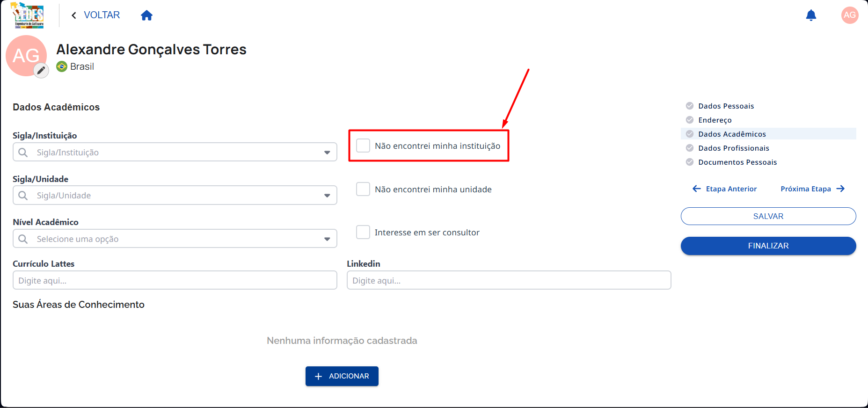Viewport: 868px width, 408px height.
Task: Click the FINALIZAR button
Action: [768, 246]
